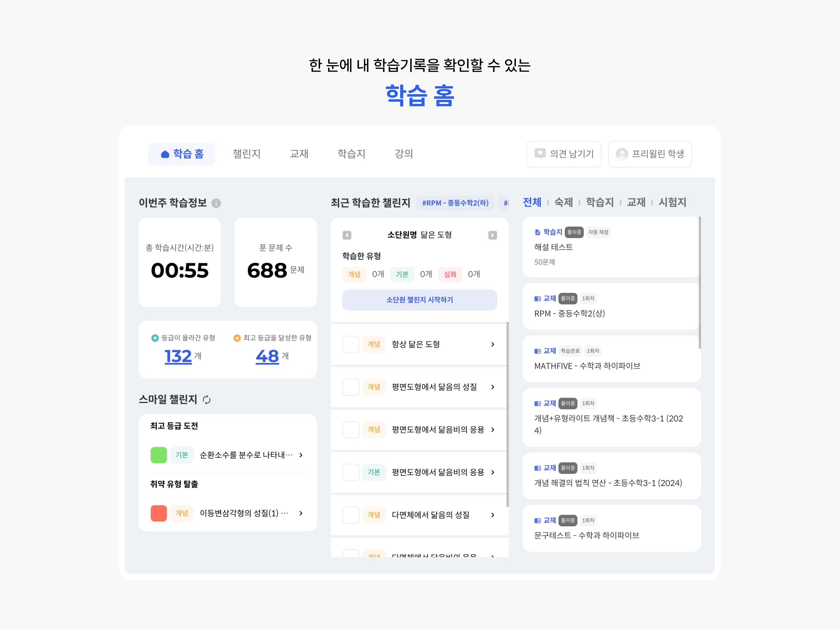
Task: Tick the checkbox for 항상 닮은 도형
Action: [351, 344]
